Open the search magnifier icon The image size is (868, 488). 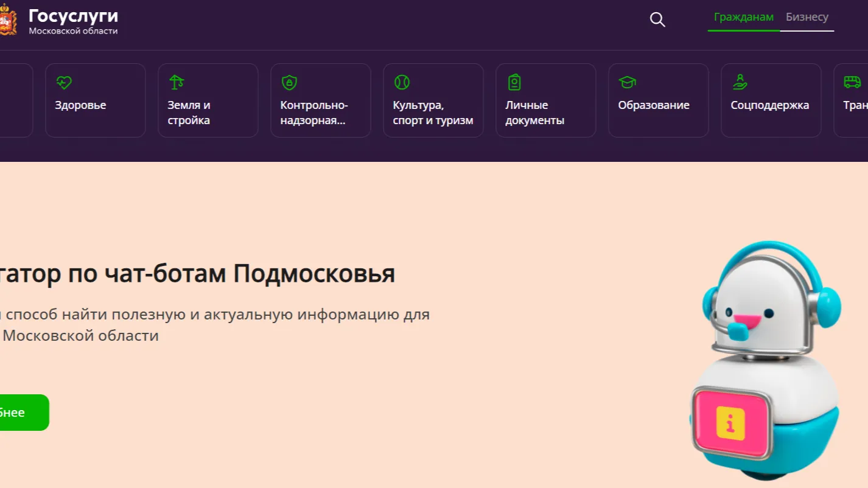657,19
